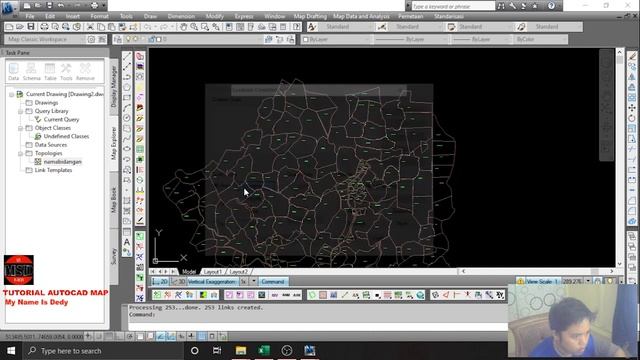Toggle the crosshair-plus status bar button
This screenshot has height=360, width=640.
click(191, 336)
